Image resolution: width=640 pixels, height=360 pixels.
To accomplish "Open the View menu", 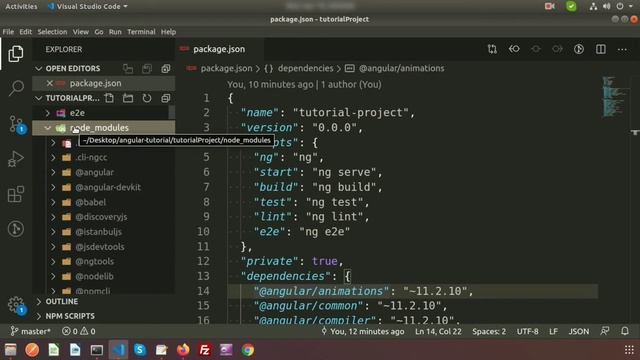I will click(x=81, y=32).
